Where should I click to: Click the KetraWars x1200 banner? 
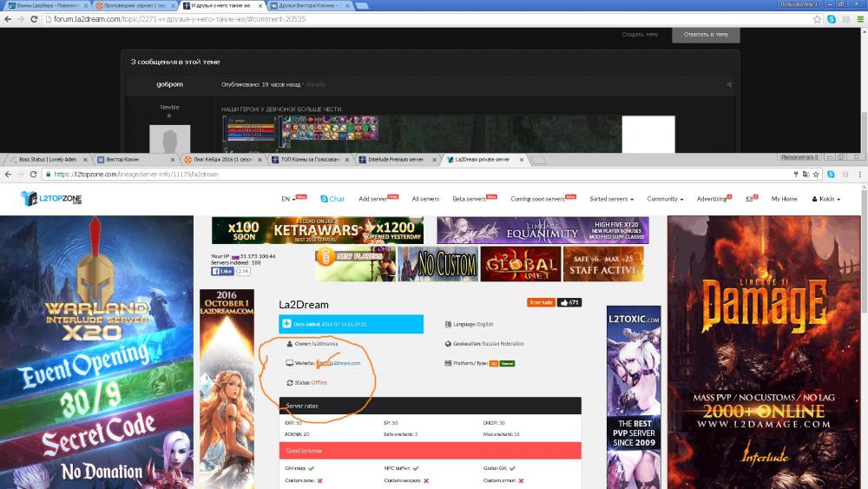point(317,230)
